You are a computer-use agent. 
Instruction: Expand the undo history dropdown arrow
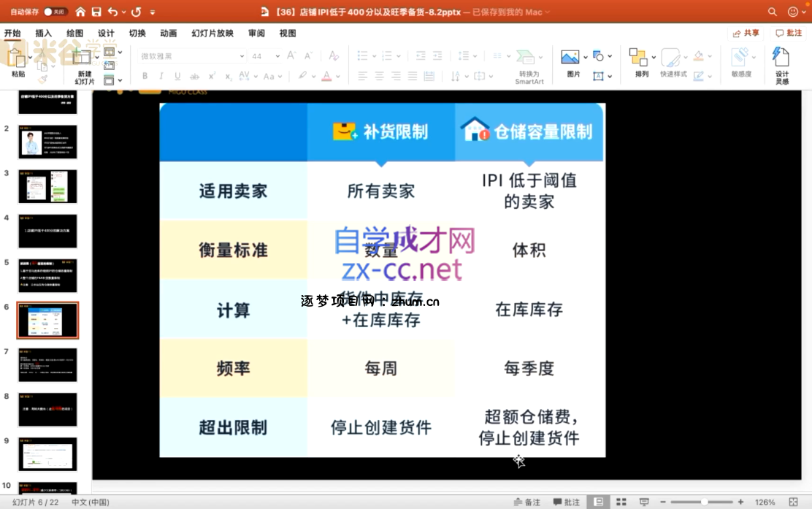124,12
